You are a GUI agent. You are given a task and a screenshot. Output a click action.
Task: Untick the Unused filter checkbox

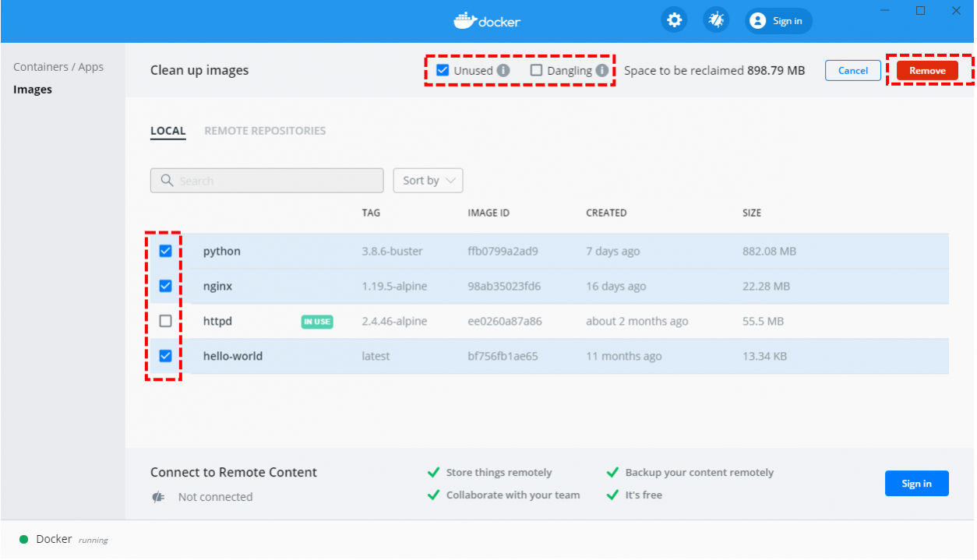[443, 70]
